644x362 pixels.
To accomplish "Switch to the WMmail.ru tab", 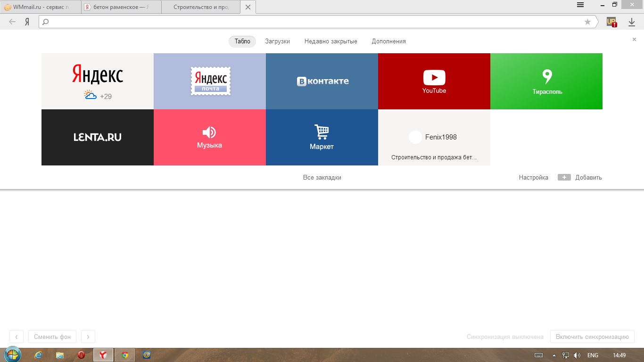I will pos(41,7).
